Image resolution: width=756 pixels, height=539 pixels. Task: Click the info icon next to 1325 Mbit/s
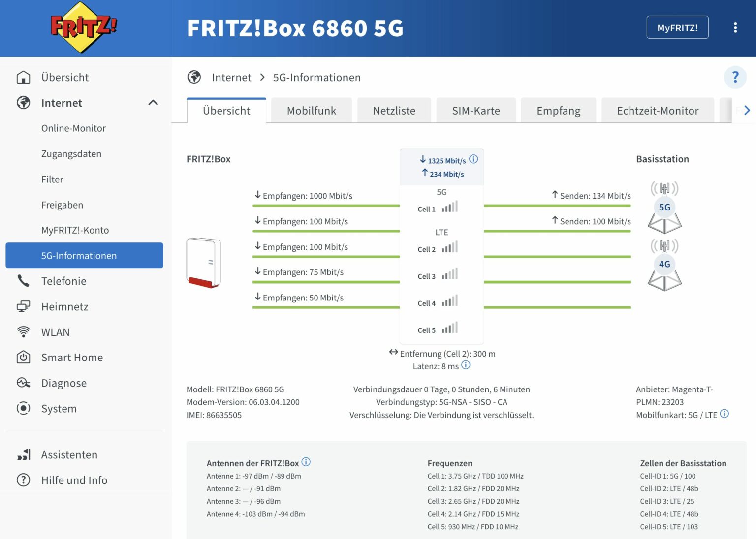[x=473, y=159]
